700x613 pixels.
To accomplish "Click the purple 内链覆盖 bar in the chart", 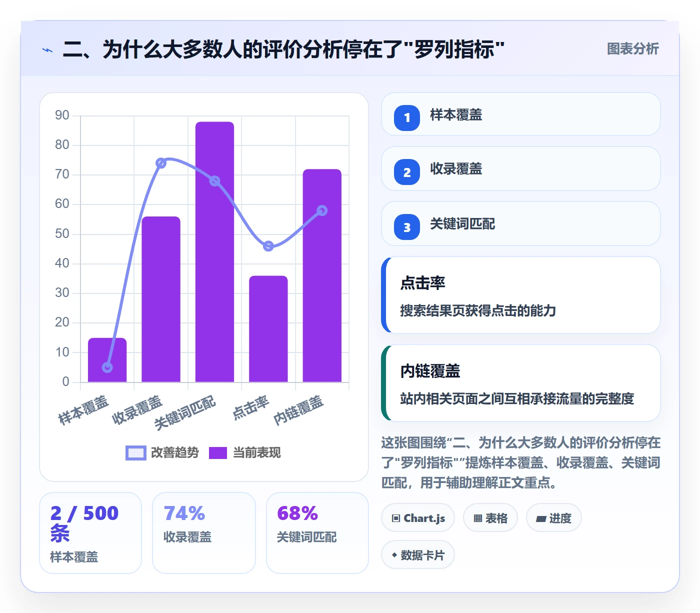I will click(322, 275).
